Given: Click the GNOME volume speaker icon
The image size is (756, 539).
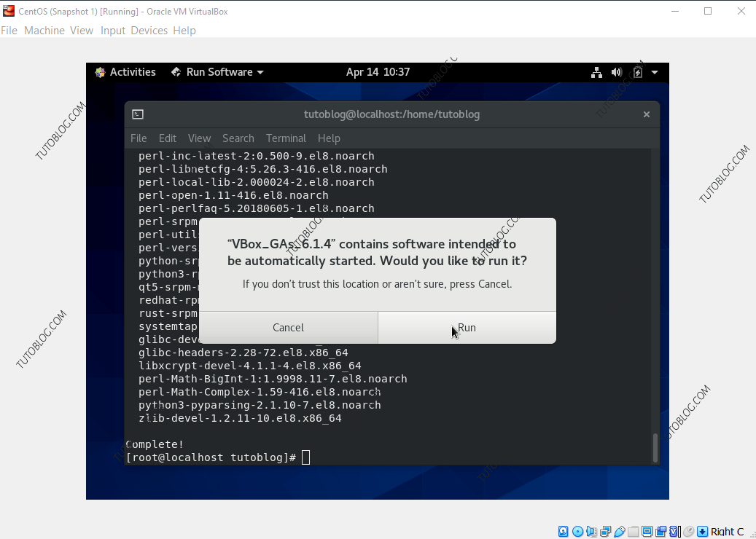Looking at the screenshot, I should 617,72.
